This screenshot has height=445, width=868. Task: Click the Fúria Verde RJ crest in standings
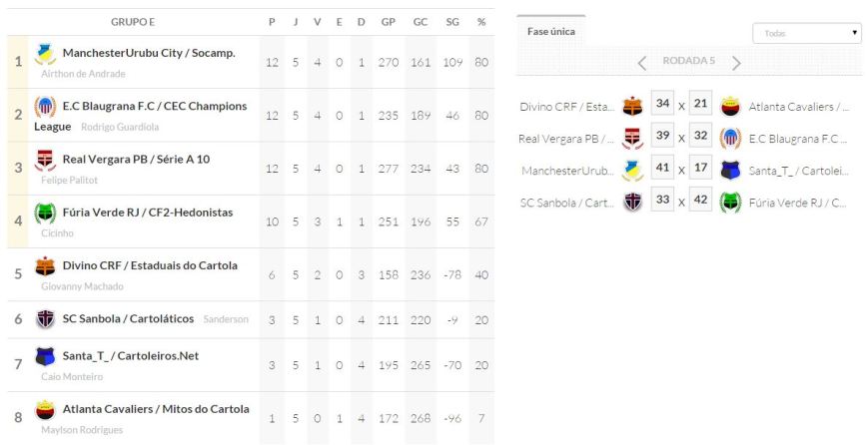click(x=45, y=213)
